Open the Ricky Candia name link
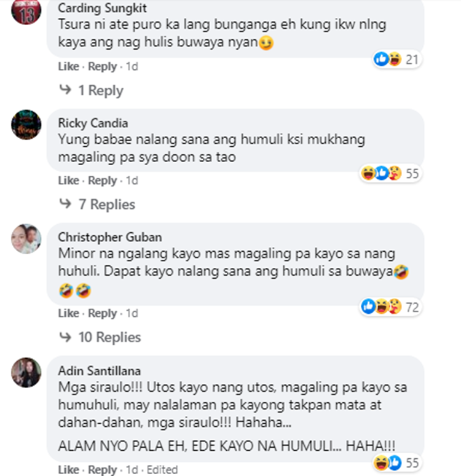461x476 pixels. click(93, 123)
